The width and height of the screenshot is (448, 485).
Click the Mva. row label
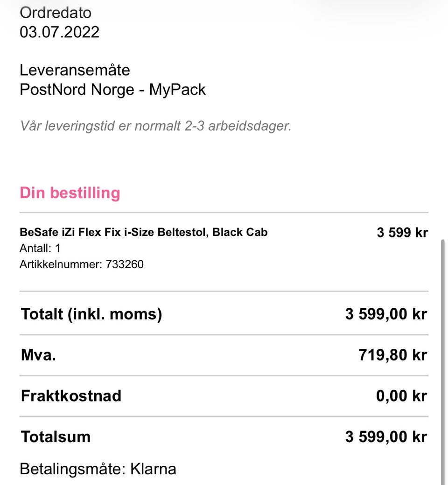38,355
